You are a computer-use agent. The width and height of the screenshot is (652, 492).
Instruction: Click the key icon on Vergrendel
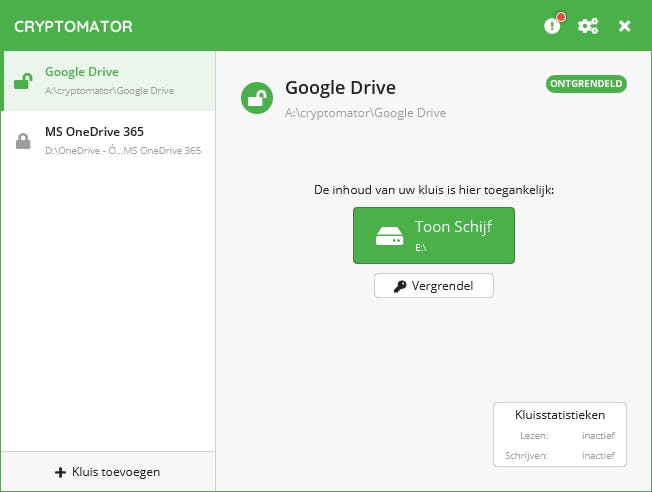coord(400,286)
